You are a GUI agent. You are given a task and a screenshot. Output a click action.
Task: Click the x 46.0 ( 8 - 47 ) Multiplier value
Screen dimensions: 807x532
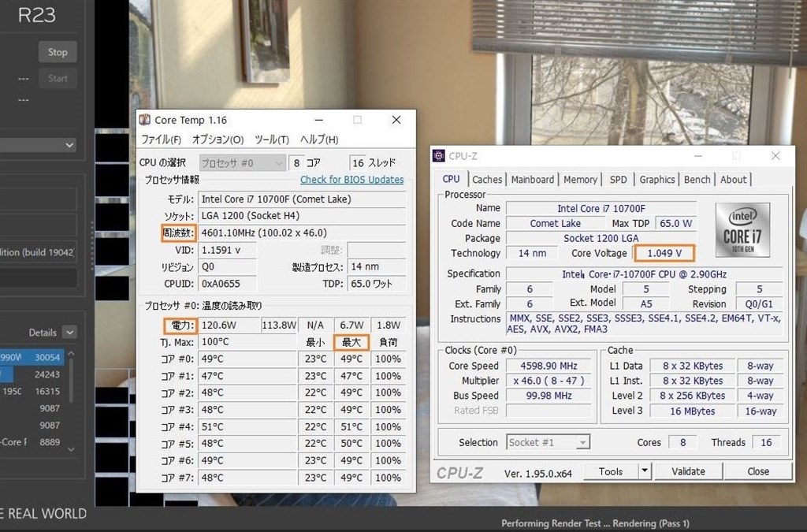coord(549,381)
